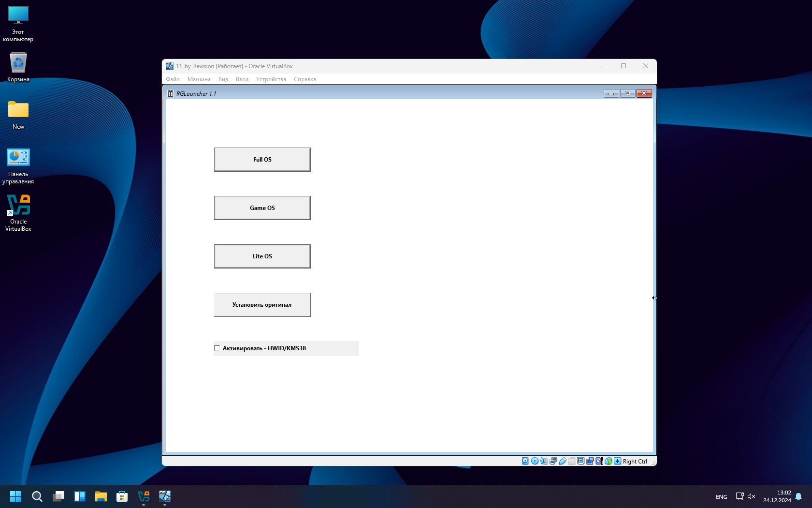
Task: Minimize the Oracle VirtualBox window
Action: coord(602,66)
